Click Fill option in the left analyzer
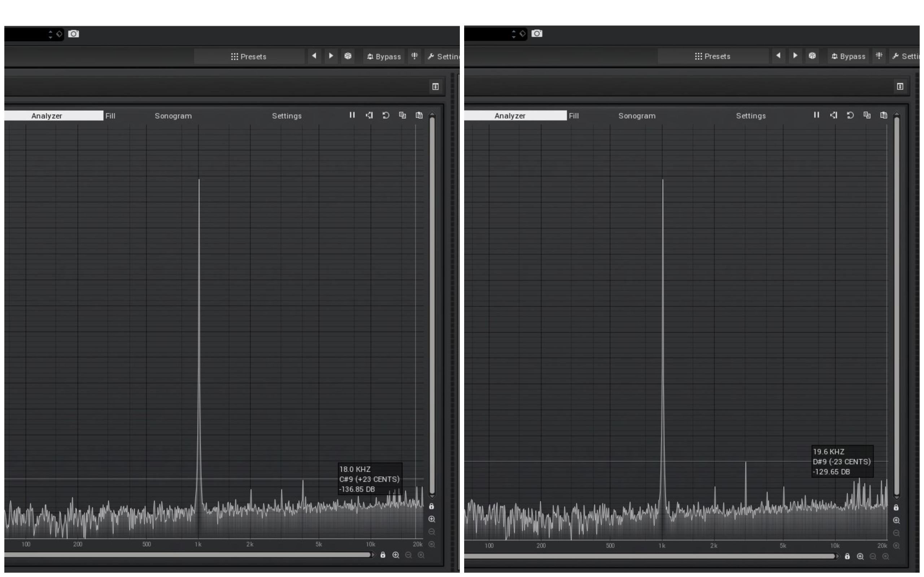 [x=110, y=116]
